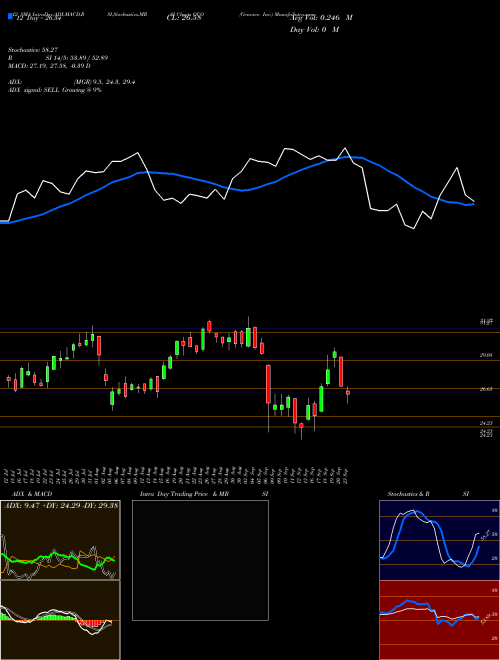The width and height of the screenshot is (500, 660).
Task: Select the 'SI 14/3: 33.89 / 52.89' values
Action: pyautogui.click(x=77, y=58)
